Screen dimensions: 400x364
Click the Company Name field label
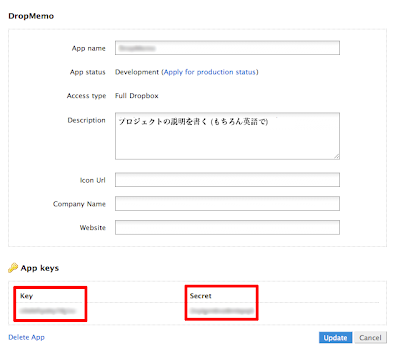pos(79,204)
